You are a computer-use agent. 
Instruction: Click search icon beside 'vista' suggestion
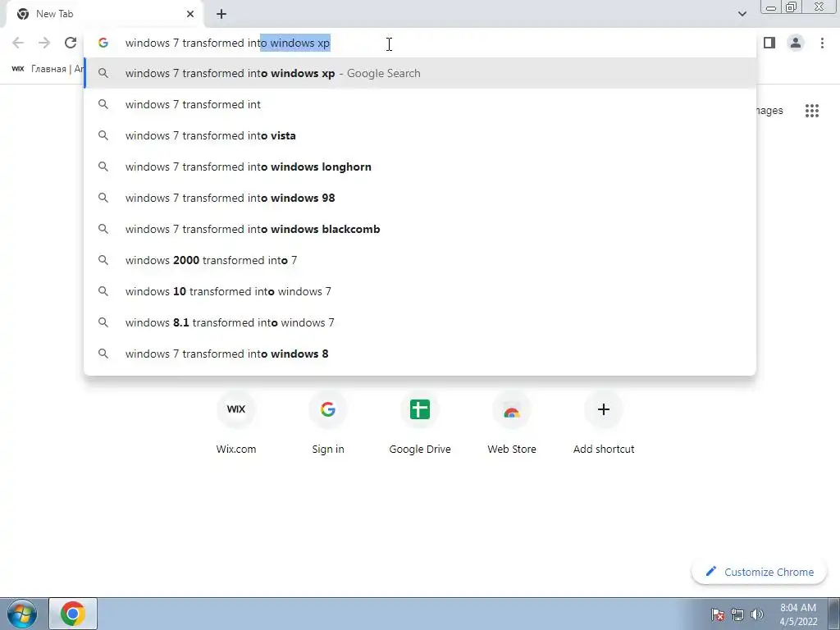tap(103, 135)
